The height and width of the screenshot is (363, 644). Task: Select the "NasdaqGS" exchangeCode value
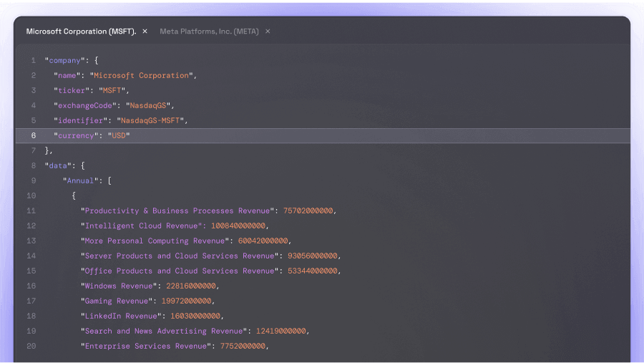148,106
